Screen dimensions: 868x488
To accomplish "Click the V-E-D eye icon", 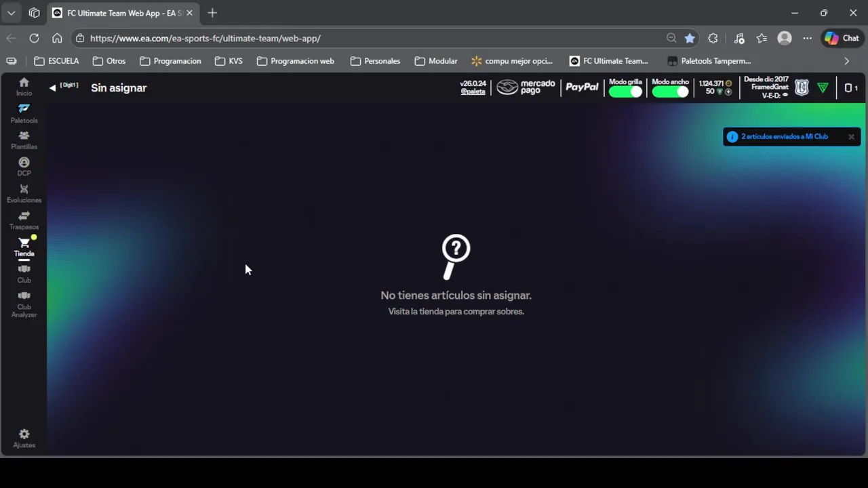I will (785, 96).
